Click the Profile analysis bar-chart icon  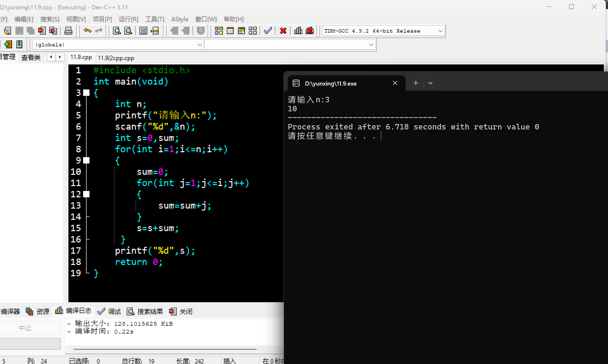pos(298,31)
